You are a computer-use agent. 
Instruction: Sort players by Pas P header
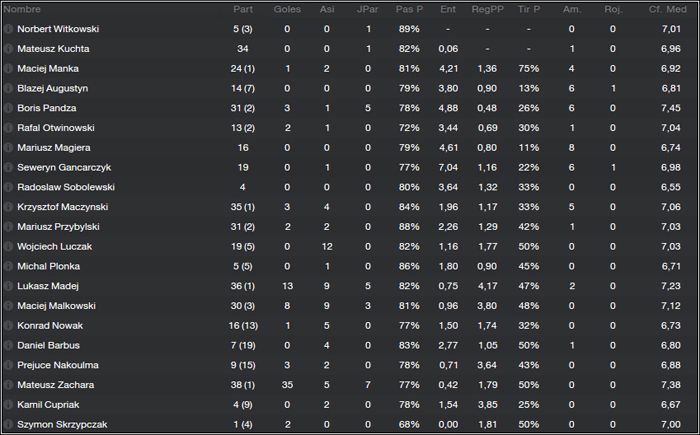click(x=409, y=9)
